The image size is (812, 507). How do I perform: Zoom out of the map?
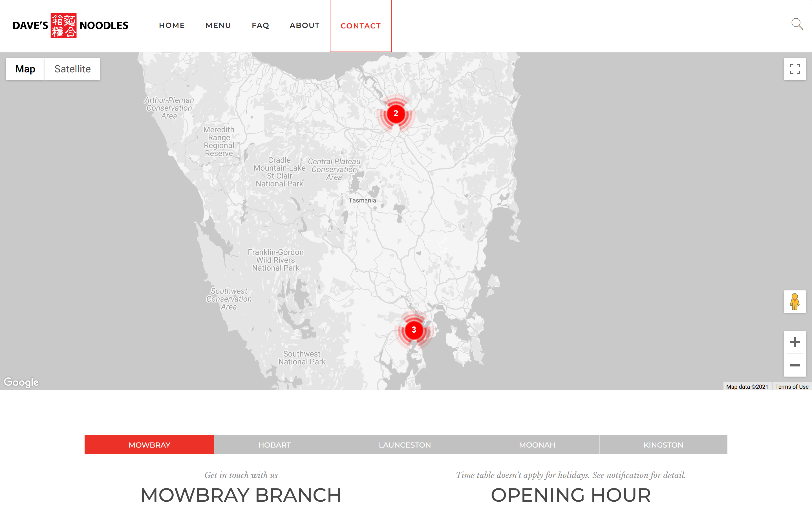795,365
